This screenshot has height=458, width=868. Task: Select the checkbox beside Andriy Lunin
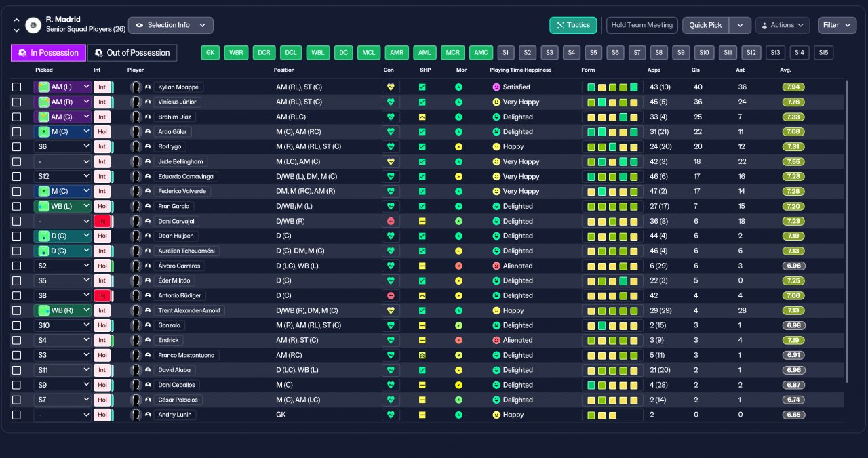[x=17, y=415]
